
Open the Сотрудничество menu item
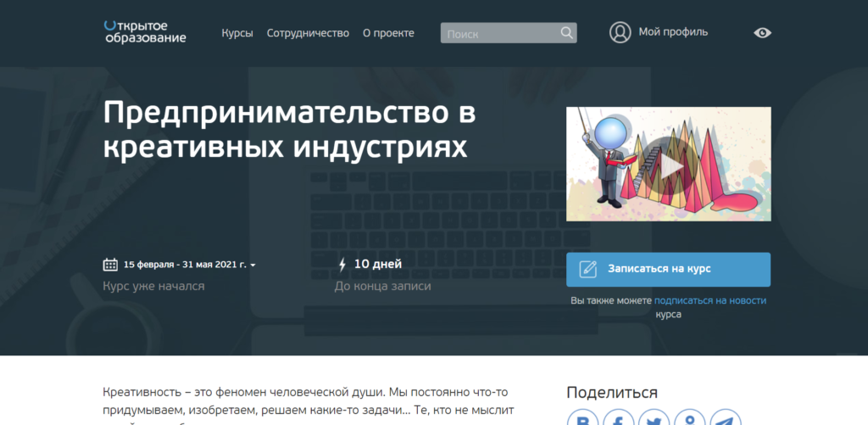click(x=308, y=33)
